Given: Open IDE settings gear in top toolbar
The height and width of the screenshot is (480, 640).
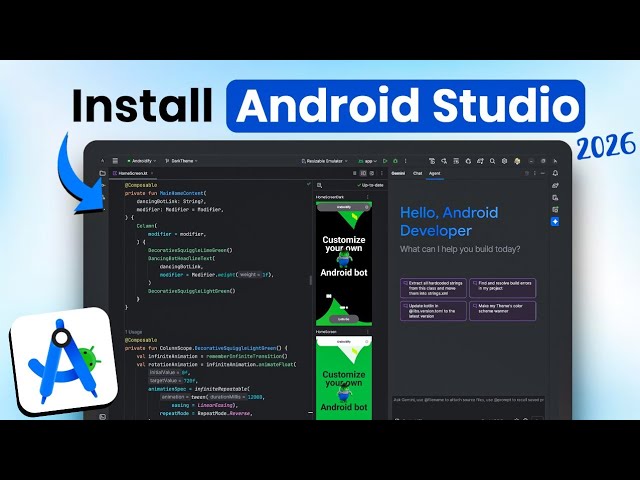Looking at the screenshot, I should click(x=504, y=161).
